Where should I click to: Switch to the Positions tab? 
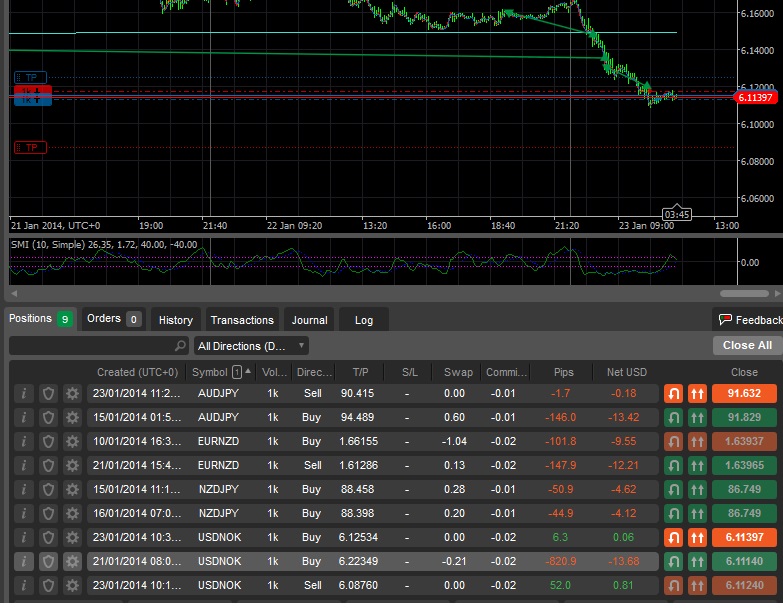click(40, 318)
